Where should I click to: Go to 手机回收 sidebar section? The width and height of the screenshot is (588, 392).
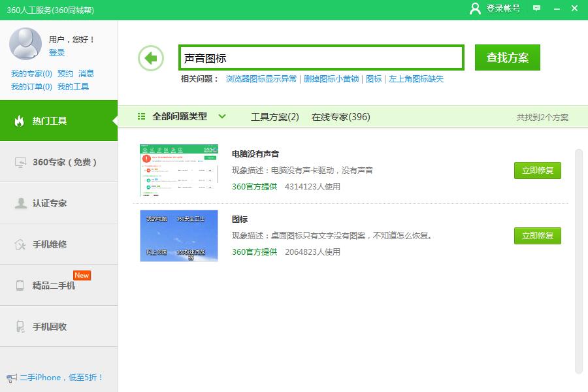59,327
